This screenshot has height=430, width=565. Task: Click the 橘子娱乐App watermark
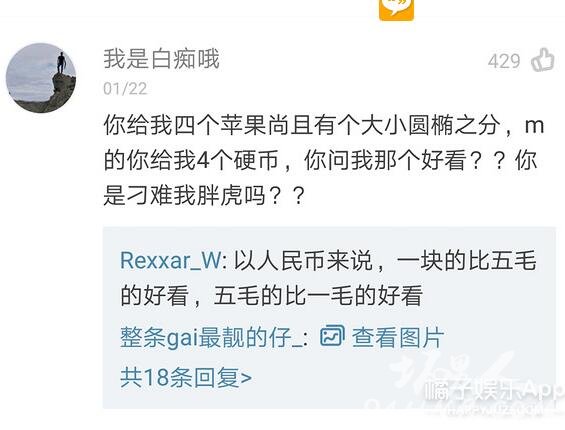(x=493, y=390)
